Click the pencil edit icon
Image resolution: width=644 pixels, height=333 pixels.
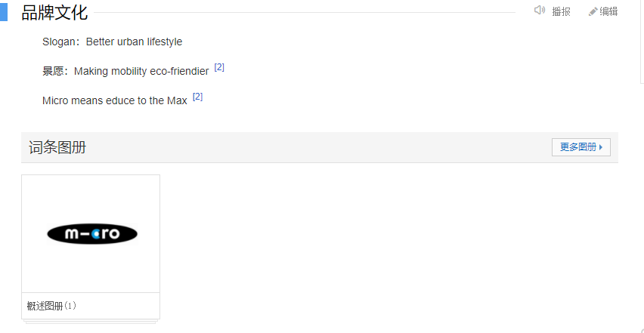(593, 11)
